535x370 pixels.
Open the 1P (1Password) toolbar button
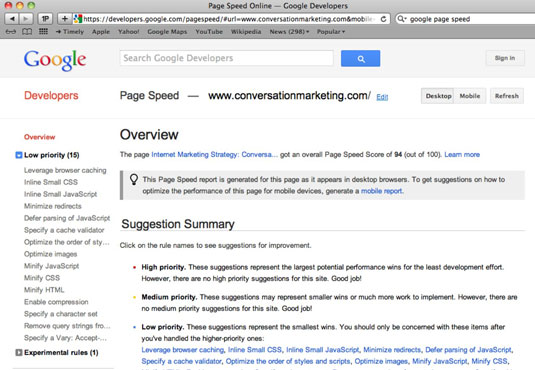pyautogui.click(x=45, y=19)
